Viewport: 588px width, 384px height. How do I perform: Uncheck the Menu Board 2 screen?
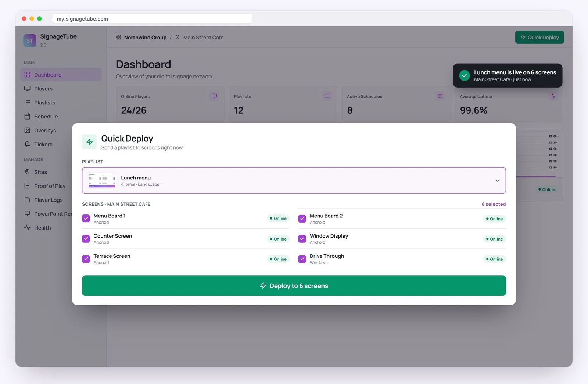click(x=302, y=218)
